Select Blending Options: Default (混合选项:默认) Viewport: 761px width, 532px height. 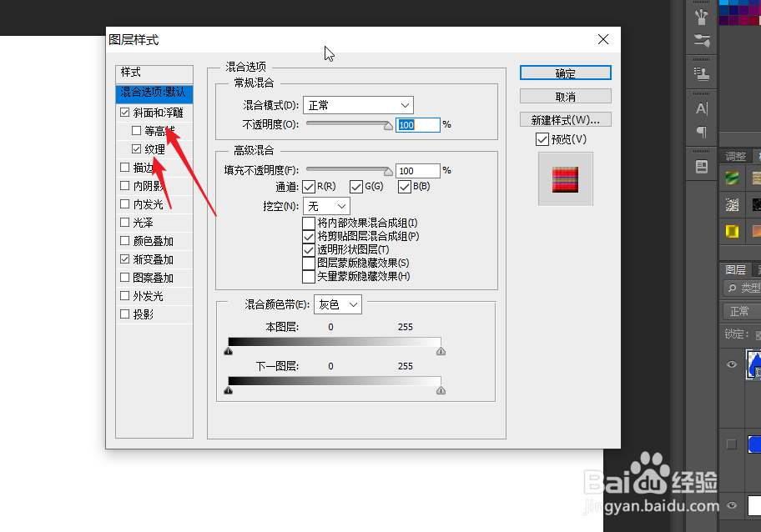point(154,93)
